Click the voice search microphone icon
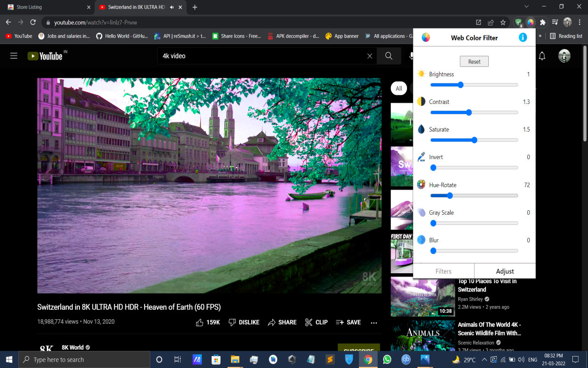The image size is (588, 368). (410, 56)
